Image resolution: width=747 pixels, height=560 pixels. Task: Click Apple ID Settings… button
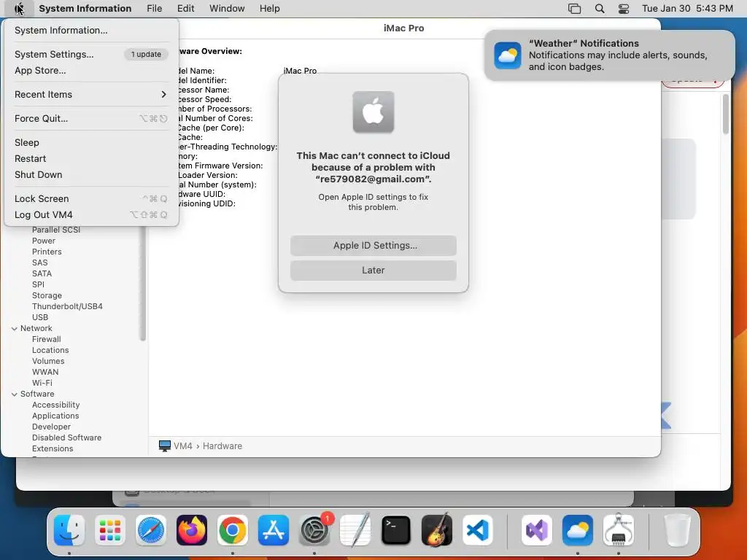click(x=373, y=246)
